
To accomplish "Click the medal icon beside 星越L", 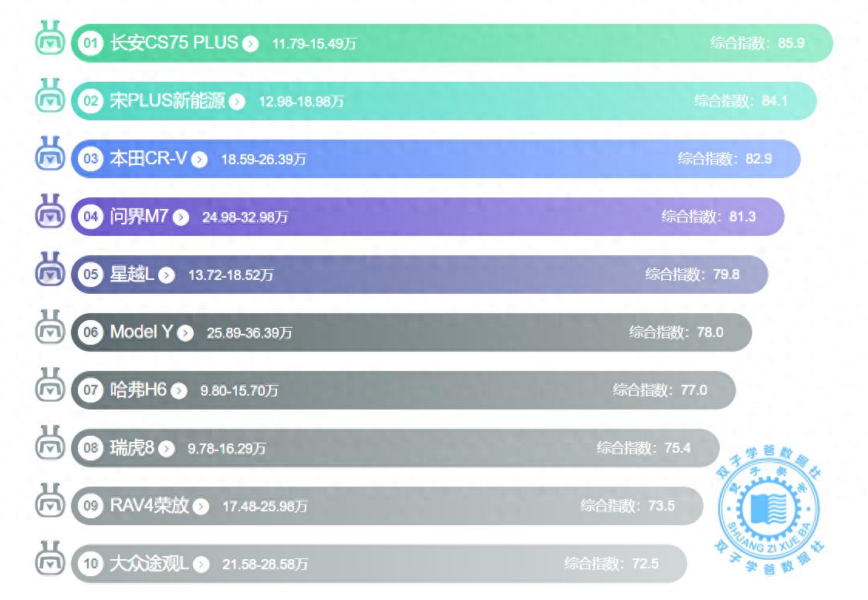I will click(x=51, y=271).
